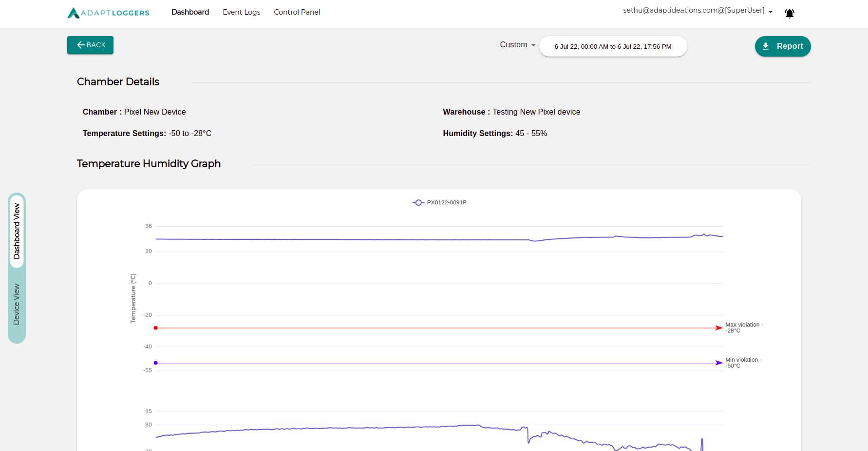This screenshot has width=868, height=451.
Task: Click the red max violation start marker
Action: coord(156,328)
